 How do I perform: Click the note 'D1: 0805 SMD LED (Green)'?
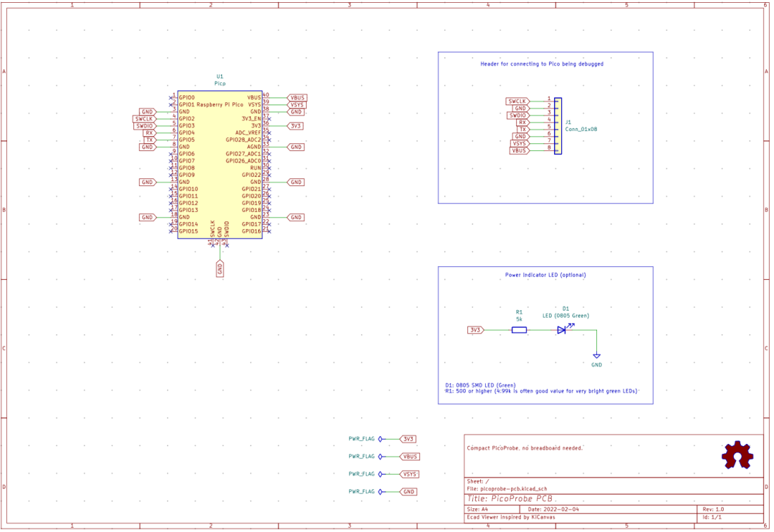(x=479, y=385)
